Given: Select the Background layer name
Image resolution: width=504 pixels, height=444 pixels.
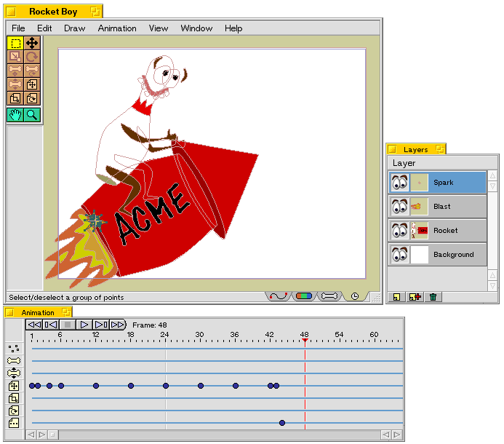Looking at the screenshot, I should [x=454, y=255].
